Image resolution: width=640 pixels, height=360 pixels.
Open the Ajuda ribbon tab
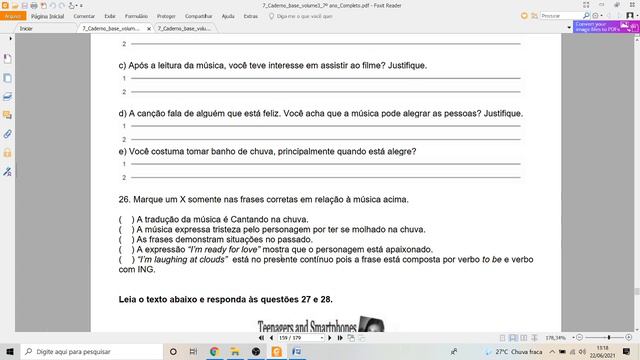(x=228, y=16)
